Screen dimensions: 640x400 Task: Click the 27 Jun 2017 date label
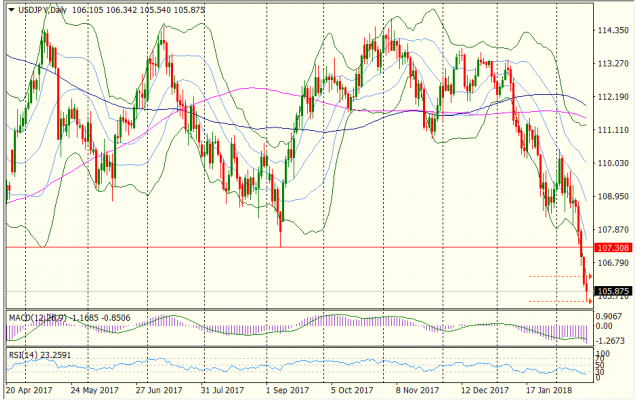tap(159, 389)
